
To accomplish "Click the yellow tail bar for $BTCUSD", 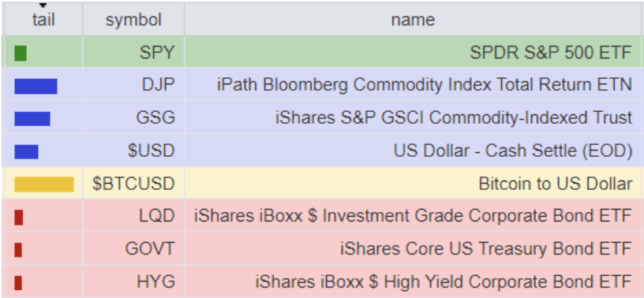I will [44, 184].
